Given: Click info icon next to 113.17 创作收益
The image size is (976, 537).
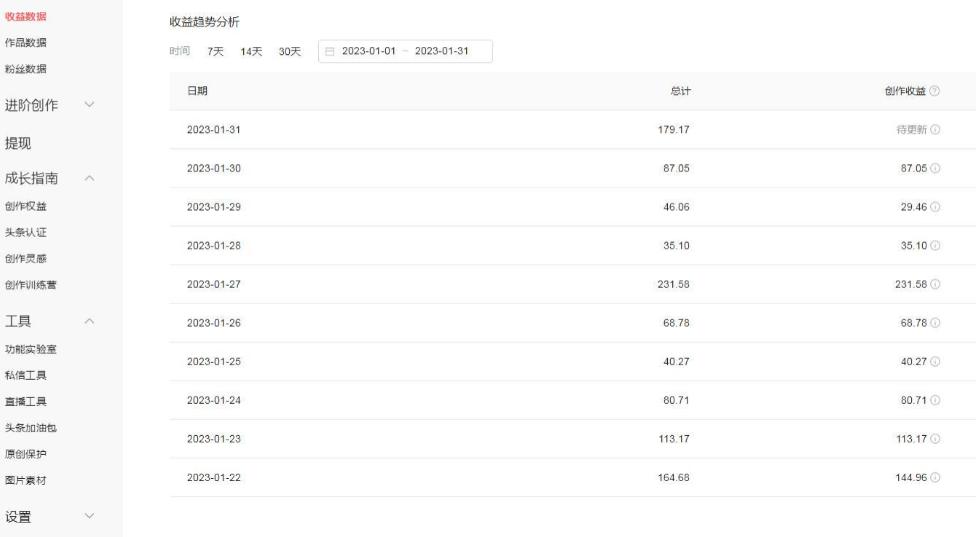Looking at the screenshot, I should pos(935,439).
